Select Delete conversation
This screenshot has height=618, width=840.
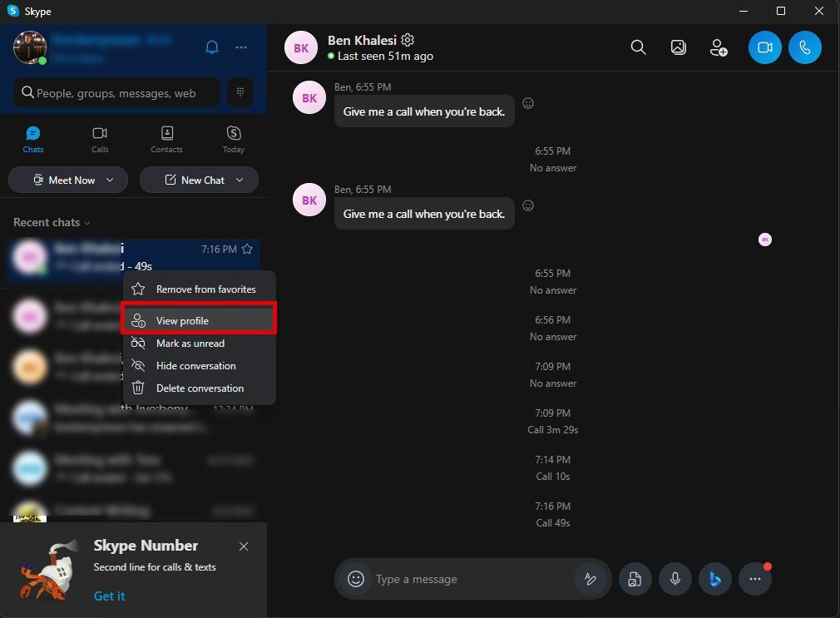pyautogui.click(x=200, y=388)
